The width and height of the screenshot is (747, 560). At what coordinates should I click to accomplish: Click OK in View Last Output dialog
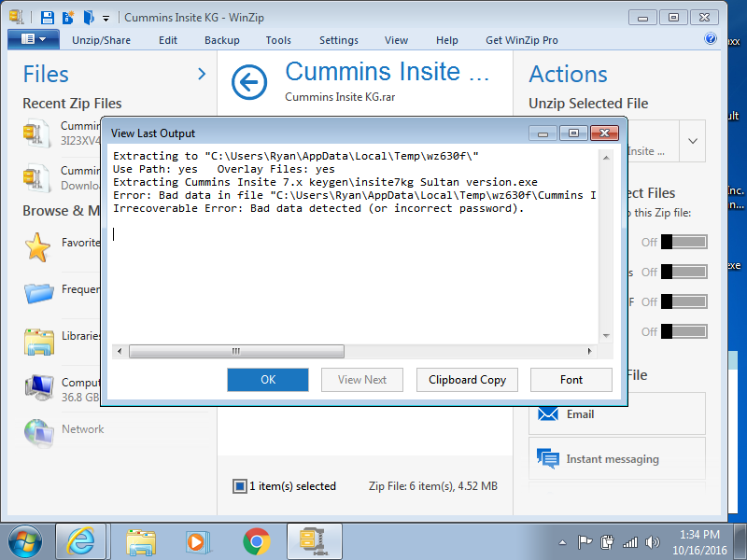coord(268,380)
